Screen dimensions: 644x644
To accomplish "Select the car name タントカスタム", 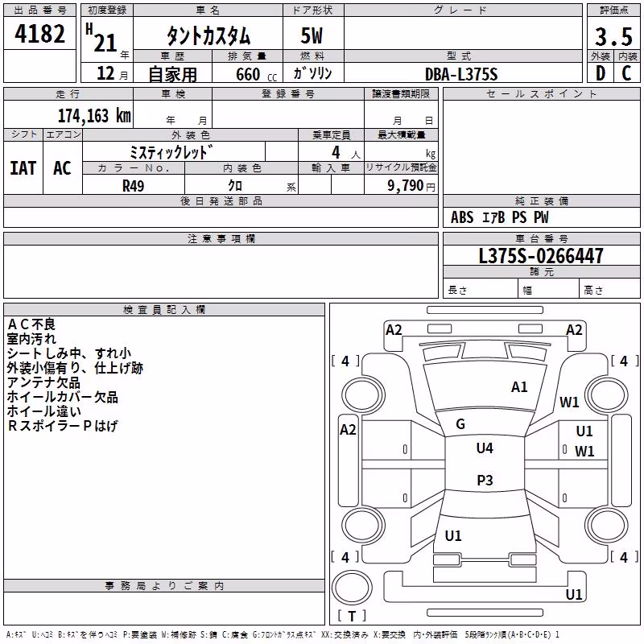I will (208, 35).
